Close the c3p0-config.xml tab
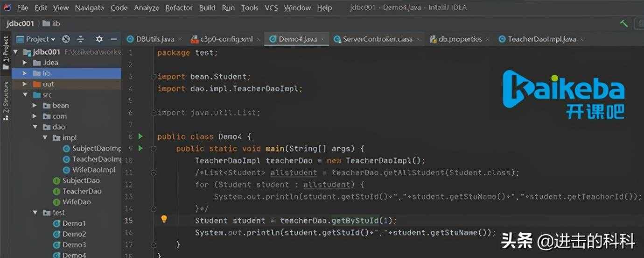 (x=259, y=40)
